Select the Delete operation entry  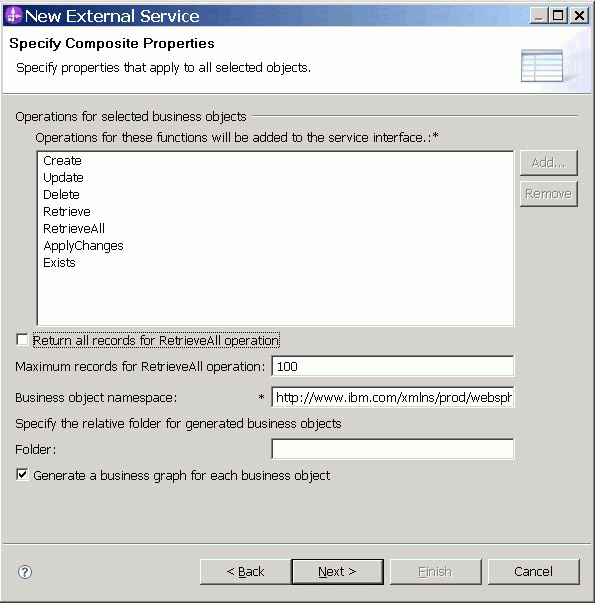(x=61, y=194)
